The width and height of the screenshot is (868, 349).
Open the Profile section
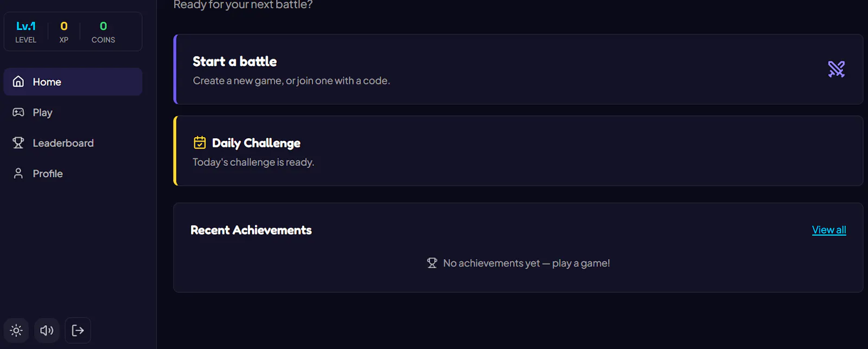point(73,173)
